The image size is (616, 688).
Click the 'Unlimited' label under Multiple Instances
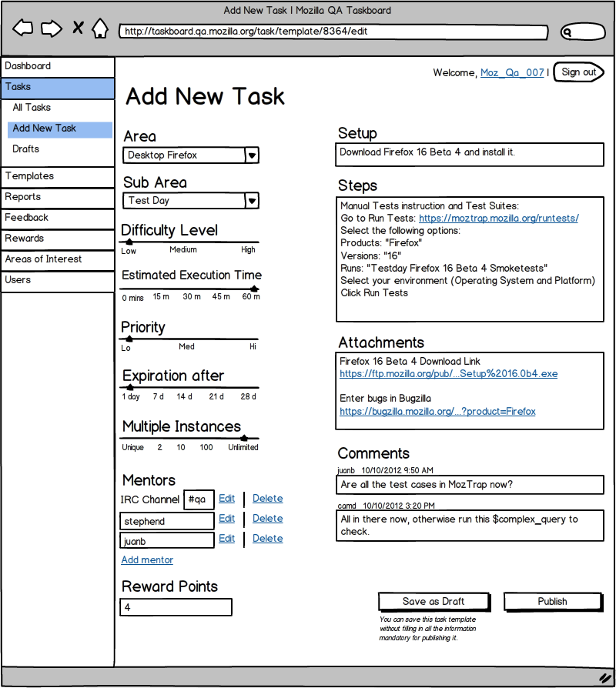(243, 448)
